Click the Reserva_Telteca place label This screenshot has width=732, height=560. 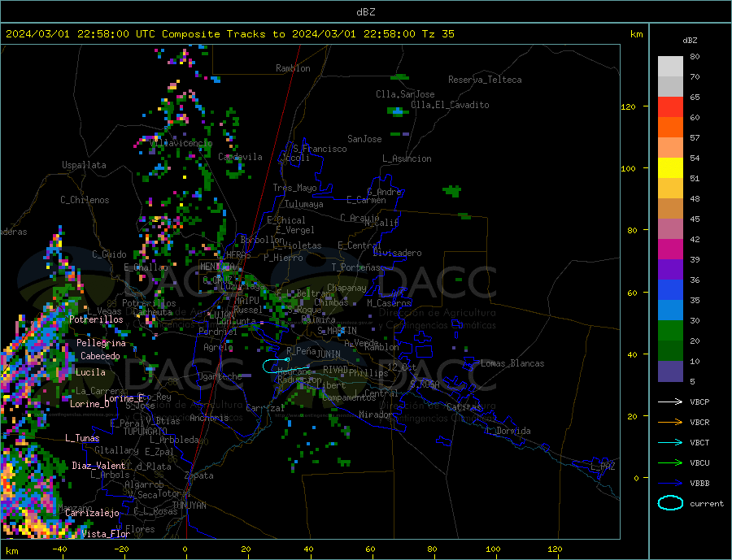click(485, 80)
